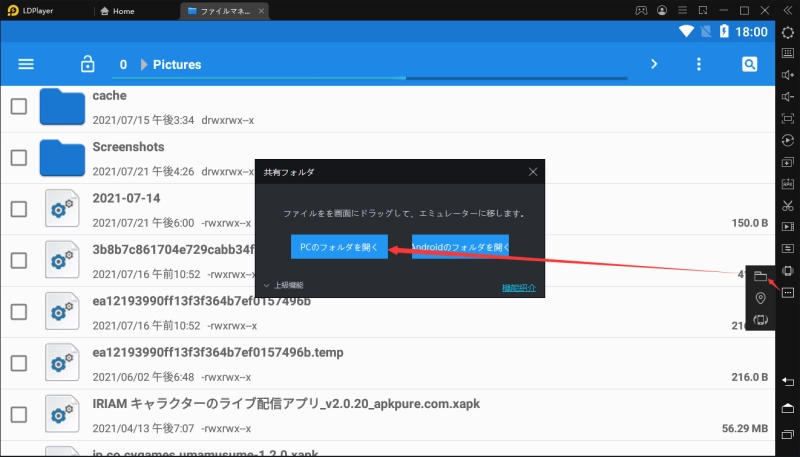Click the add/multi-instance plus icon in sidebar
Viewport: 800px width, 457px height.
pos(788,162)
